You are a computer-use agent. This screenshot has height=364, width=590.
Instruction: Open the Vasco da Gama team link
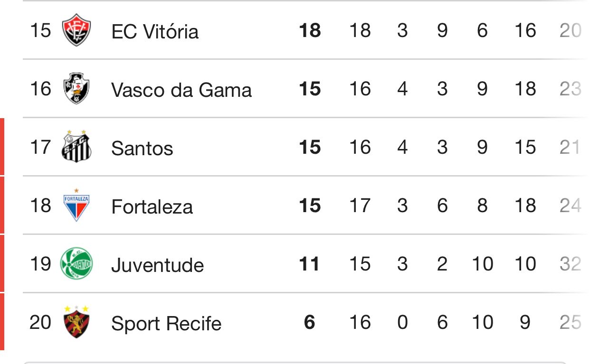181,90
